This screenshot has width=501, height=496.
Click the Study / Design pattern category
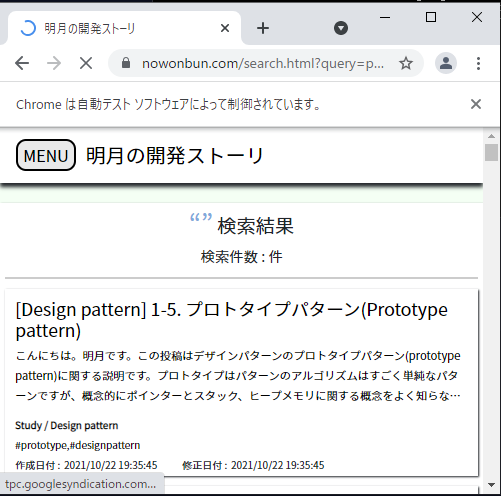(x=67, y=426)
